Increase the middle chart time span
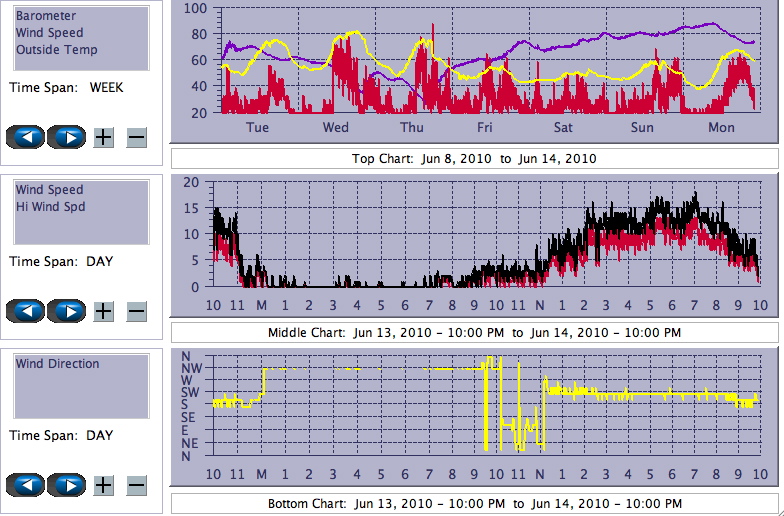 click(103, 311)
